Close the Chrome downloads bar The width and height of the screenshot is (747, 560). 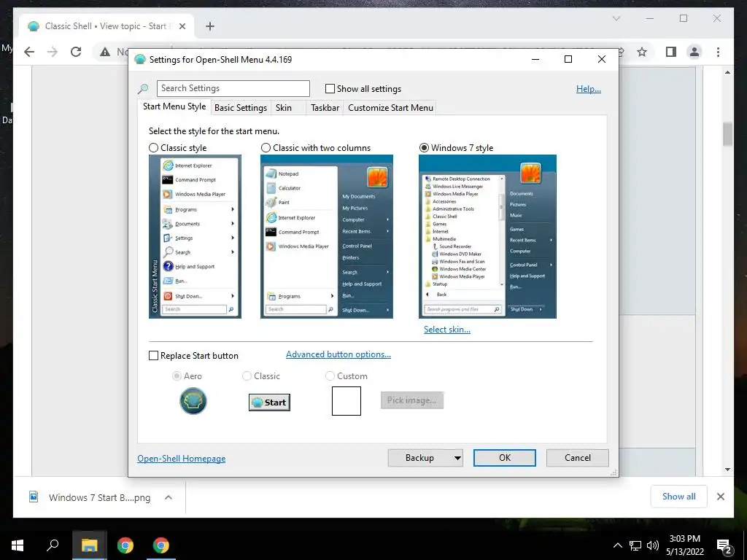coord(721,497)
